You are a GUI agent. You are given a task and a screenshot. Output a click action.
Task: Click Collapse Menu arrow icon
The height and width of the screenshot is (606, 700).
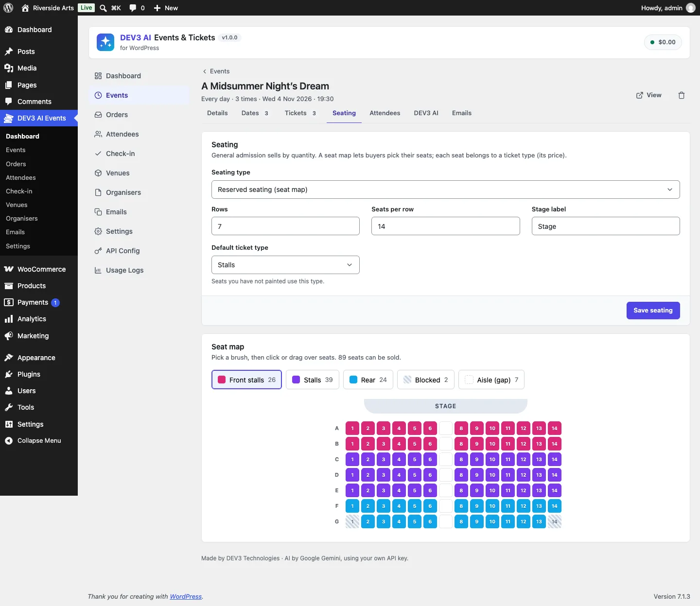click(9, 441)
